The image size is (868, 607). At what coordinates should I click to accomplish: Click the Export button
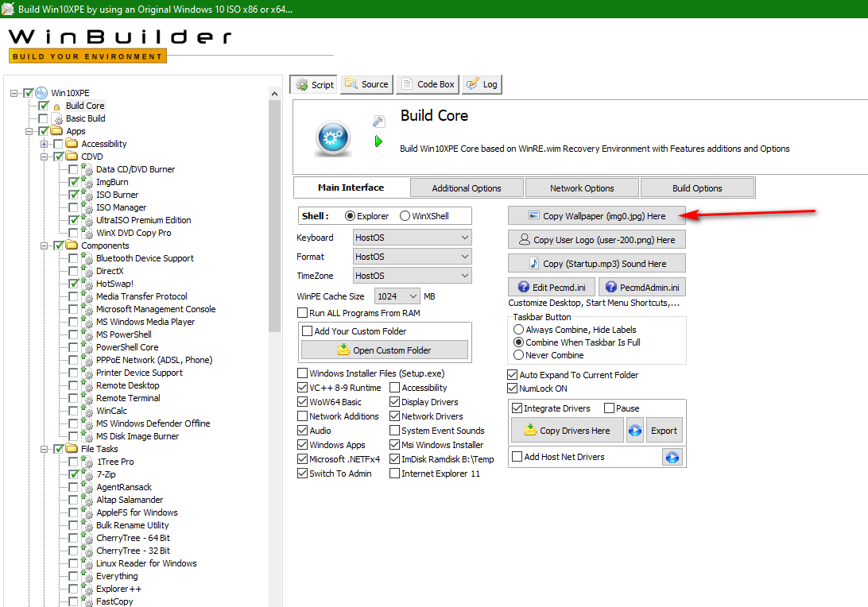point(664,431)
